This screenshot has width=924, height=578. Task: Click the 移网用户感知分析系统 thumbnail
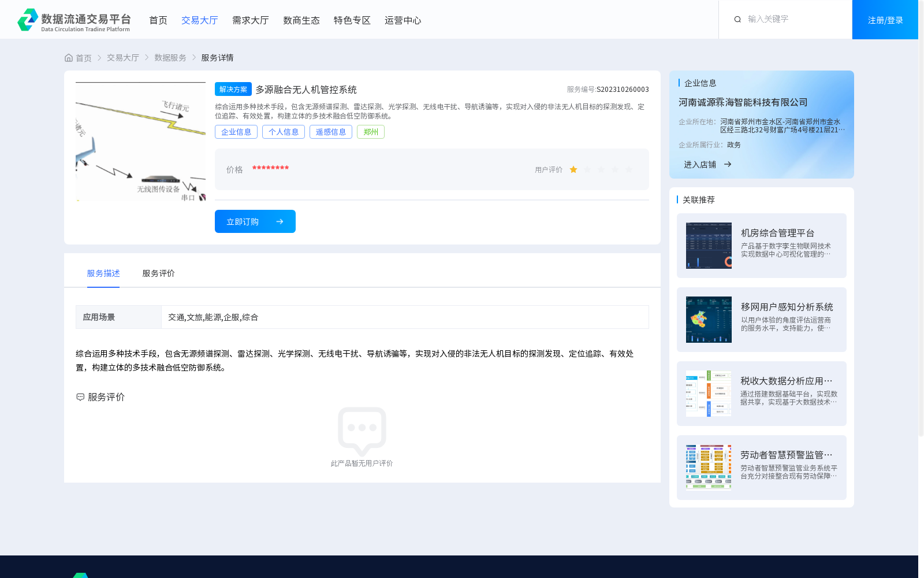(x=709, y=320)
